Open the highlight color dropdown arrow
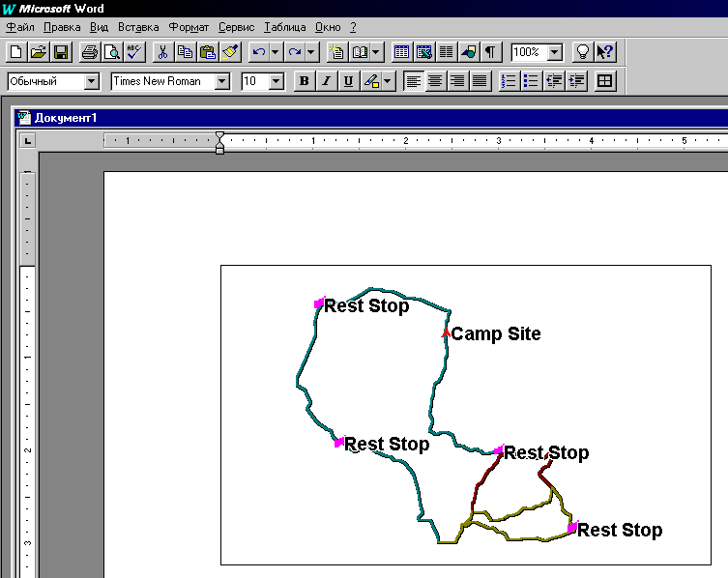Viewport: 728px width, 578px height. 388,81
